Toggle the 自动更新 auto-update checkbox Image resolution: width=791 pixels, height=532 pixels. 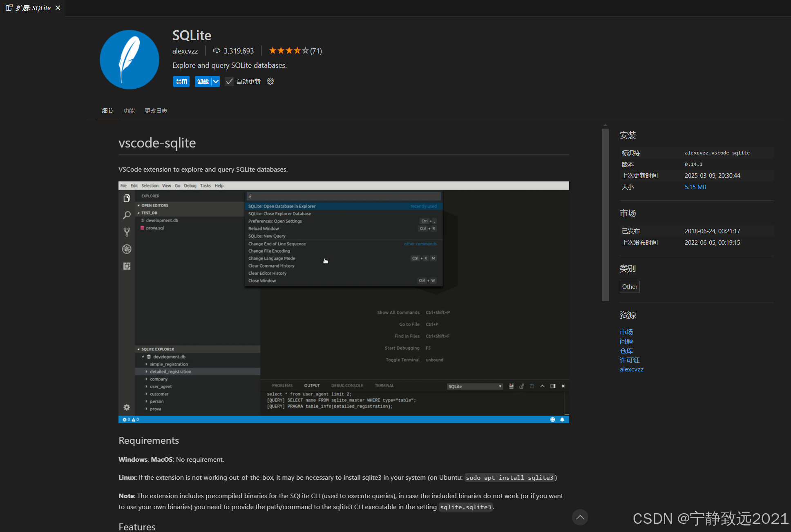[230, 81]
